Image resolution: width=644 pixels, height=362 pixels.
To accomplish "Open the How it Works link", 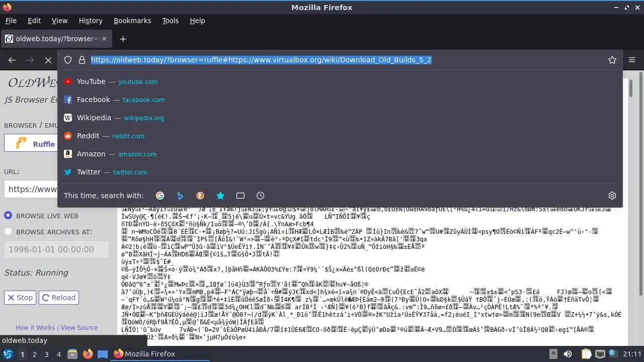I will click(35, 327).
